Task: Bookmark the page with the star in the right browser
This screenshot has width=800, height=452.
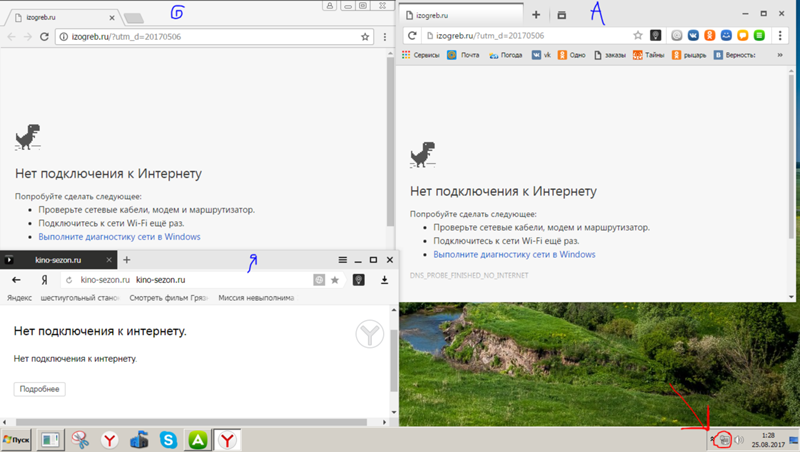Action: coord(637,35)
